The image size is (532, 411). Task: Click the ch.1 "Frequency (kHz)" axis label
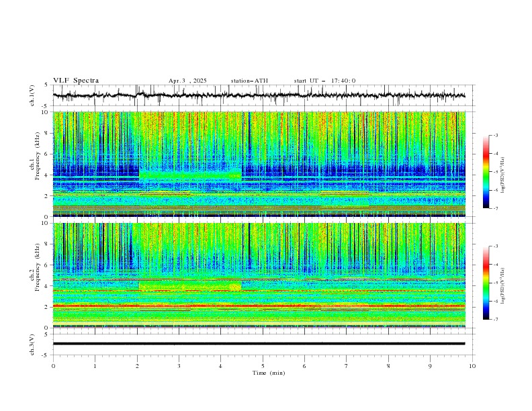pyautogui.click(x=37, y=156)
